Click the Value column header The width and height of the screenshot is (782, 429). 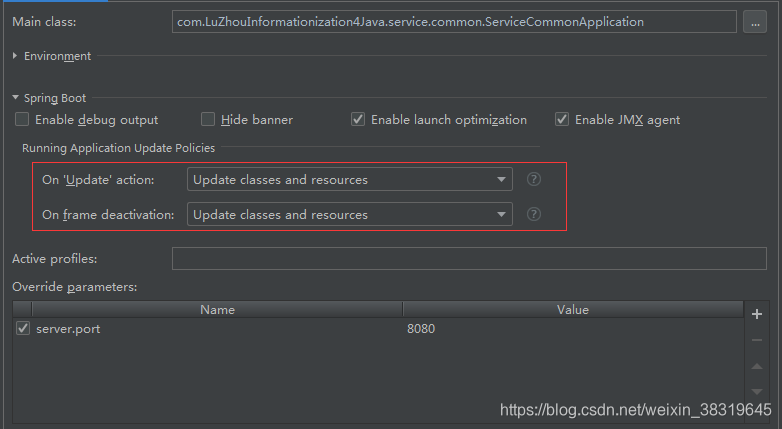[x=573, y=309]
